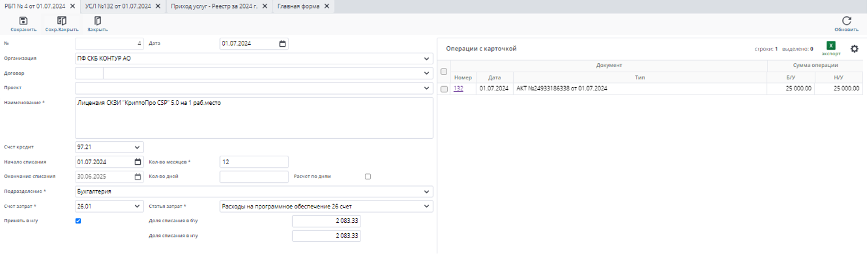Click the Сохр.Закрыть toolbar icon

[x=62, y=21]
